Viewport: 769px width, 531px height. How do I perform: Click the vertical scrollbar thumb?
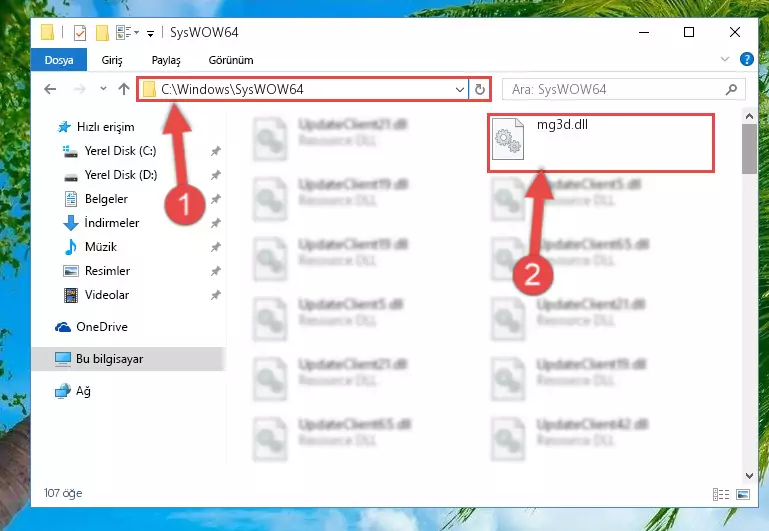pos(749,149)
